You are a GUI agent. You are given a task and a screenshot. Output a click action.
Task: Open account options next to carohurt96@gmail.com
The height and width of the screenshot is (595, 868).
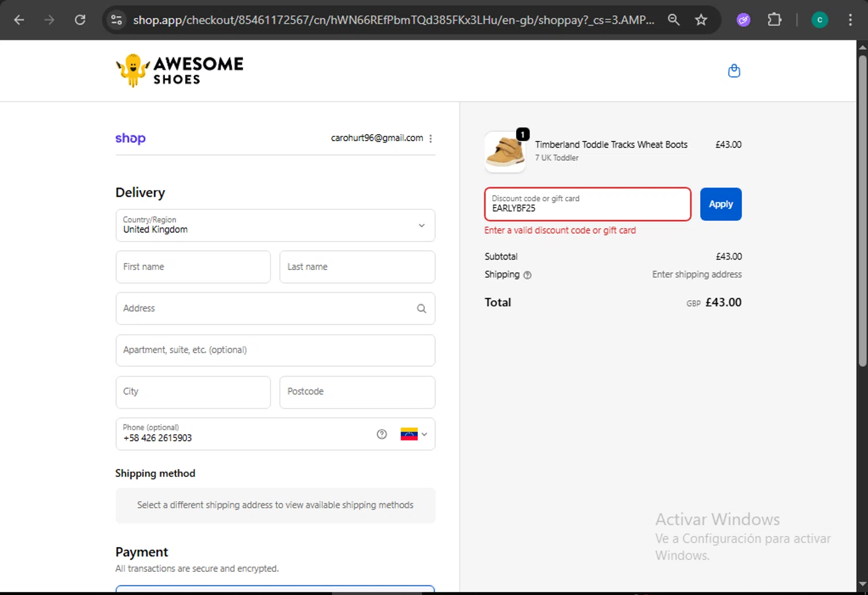pyautogui.click(x=431, y=139)
